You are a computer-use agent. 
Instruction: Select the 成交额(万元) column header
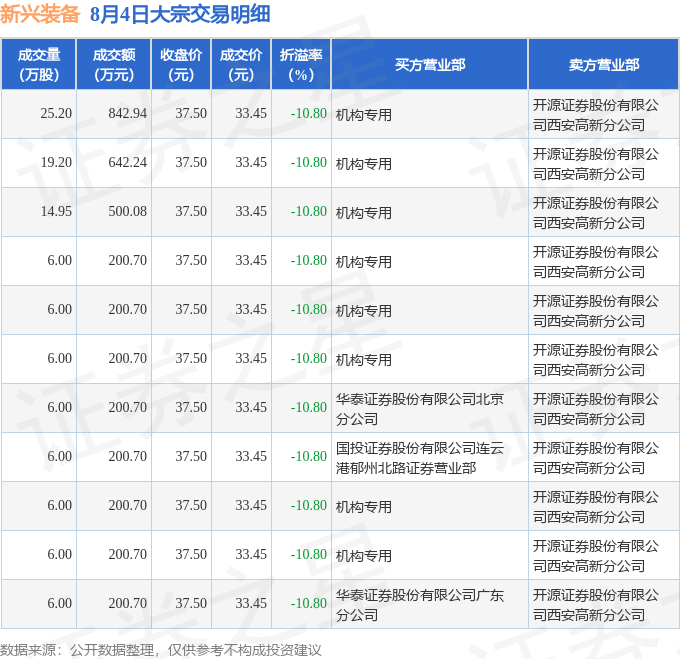114,65
